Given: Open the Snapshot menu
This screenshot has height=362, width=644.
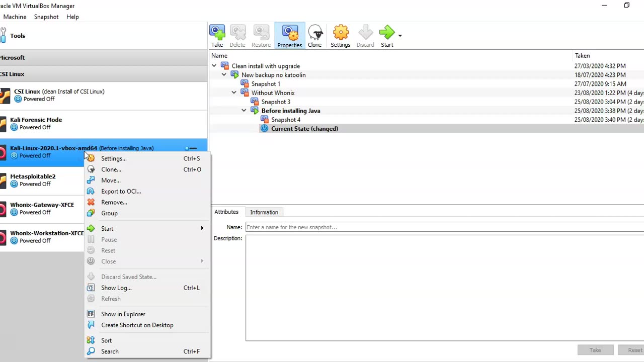Looking at the screenshot, I should tap(46, 17).
